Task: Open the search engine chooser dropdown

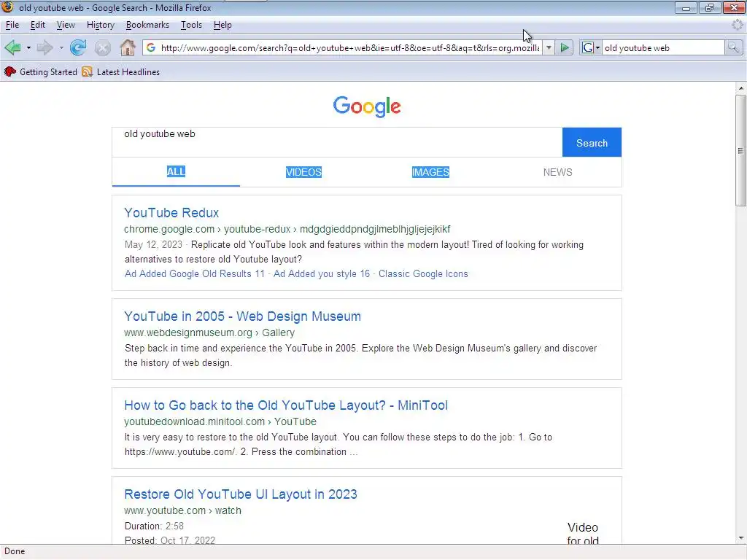Action: pos(598,48)
